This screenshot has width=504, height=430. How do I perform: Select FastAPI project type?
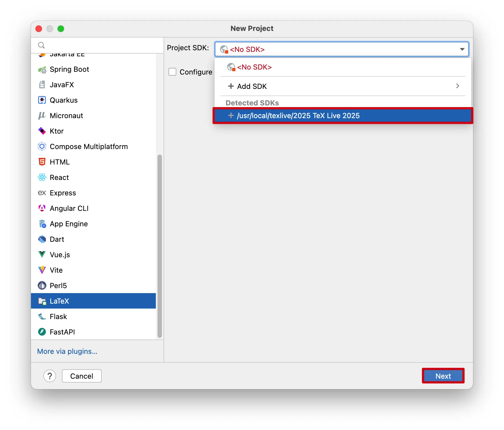93,332
